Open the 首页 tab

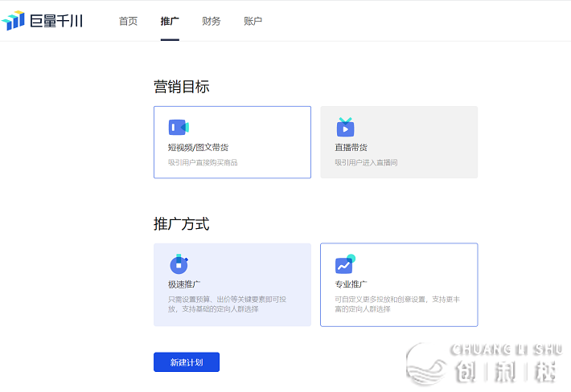pos(128,21)
